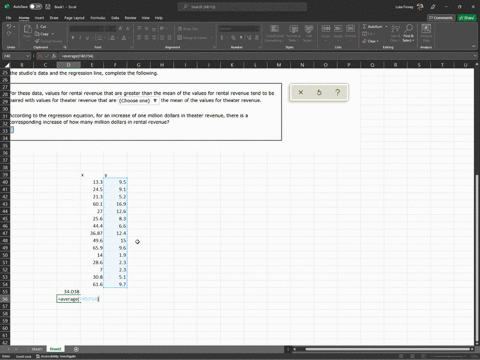
Task: Center text horizontally in the cell
Action: [x=147, y=38]
